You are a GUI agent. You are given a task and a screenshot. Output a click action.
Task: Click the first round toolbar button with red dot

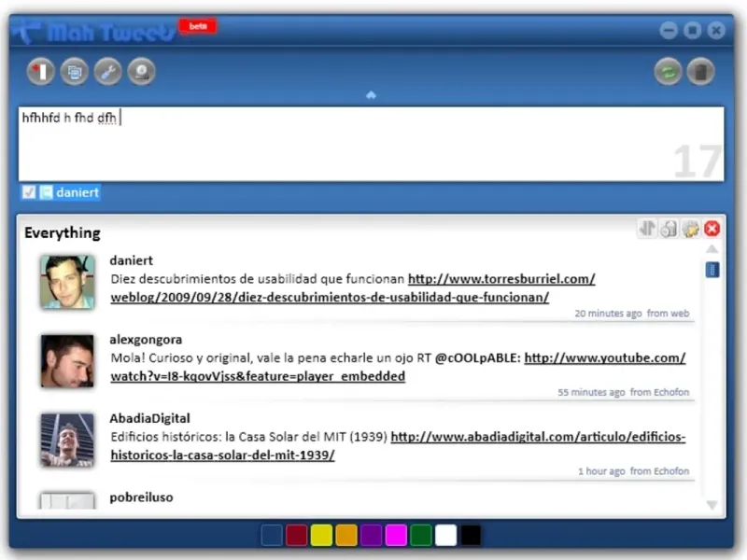coord(40,72)
